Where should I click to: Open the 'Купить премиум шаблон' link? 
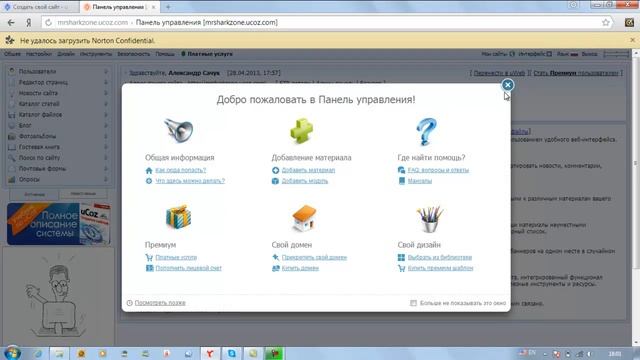pyautogui.click(x=440, y=268)
